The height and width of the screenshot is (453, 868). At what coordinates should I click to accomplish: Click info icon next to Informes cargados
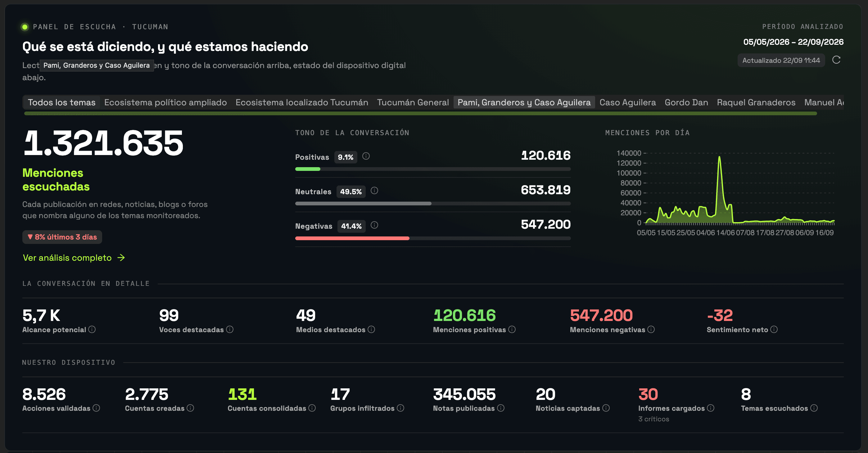pos(710,408)
